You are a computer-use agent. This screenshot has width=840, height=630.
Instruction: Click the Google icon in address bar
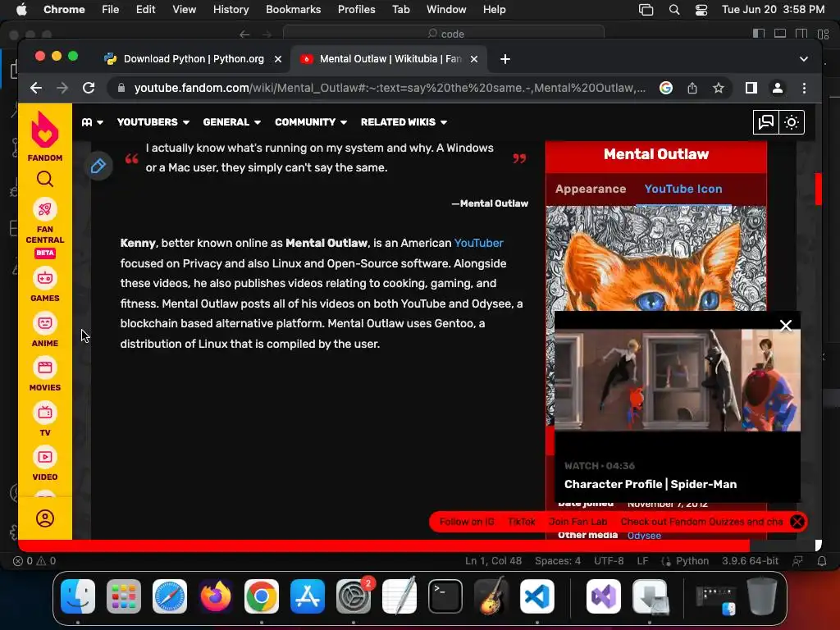pyautogui.click(x=666, y=88)
